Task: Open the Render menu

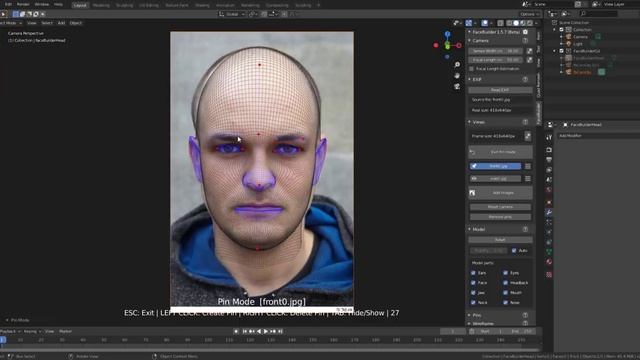Action: tap(23, 4)
